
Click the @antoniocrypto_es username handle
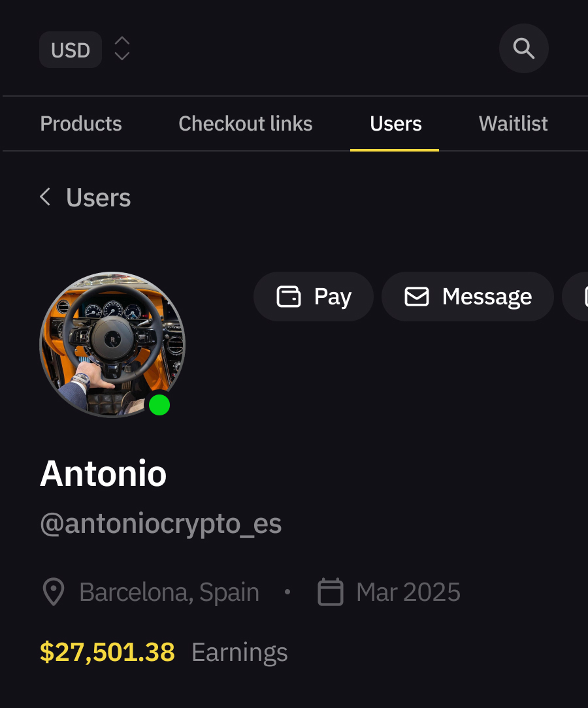[161, 524]
